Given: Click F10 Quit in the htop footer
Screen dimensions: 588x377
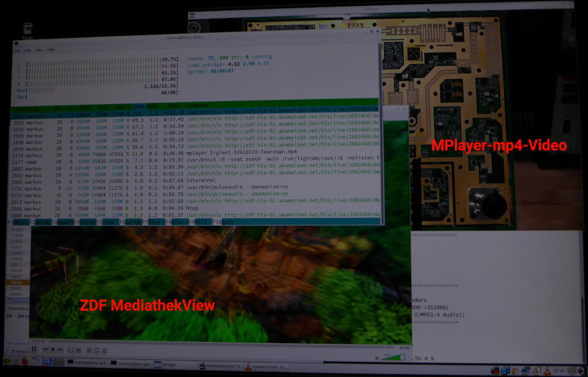Looking at the screenshot, I should pos(223,222).
